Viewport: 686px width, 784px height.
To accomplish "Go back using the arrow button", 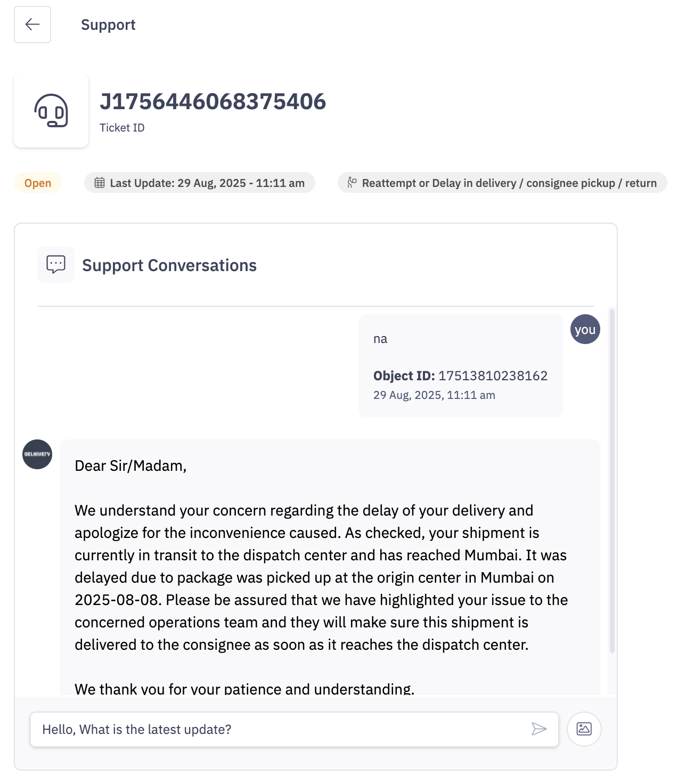I will click(x=32, y=24).
